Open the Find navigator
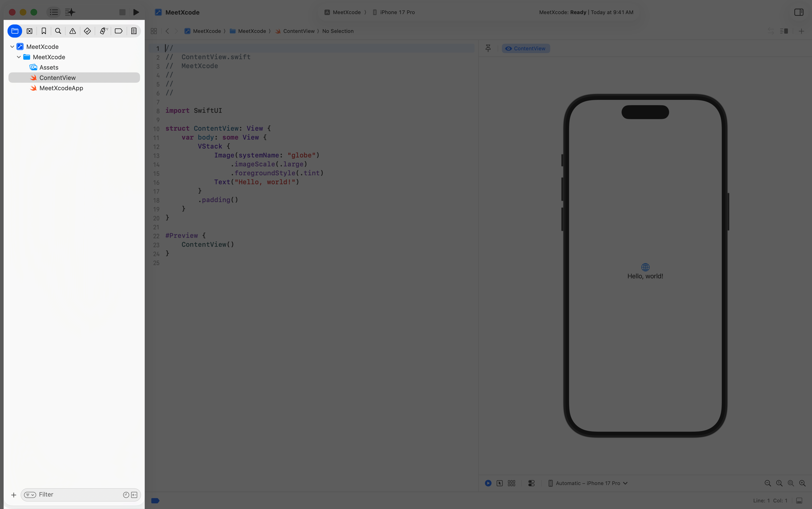This screenshot has height=509, width=812. [x=58, y=31]
